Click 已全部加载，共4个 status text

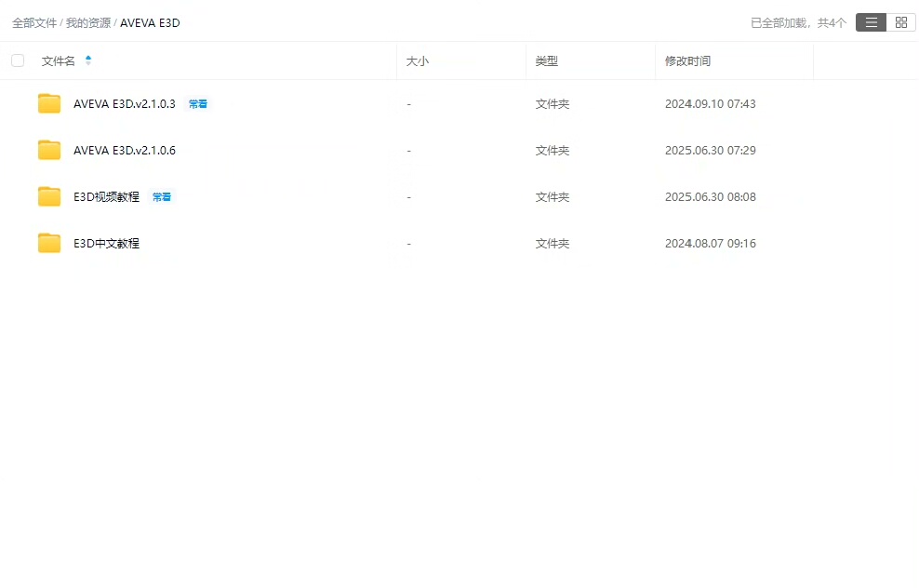pos(798,23)
